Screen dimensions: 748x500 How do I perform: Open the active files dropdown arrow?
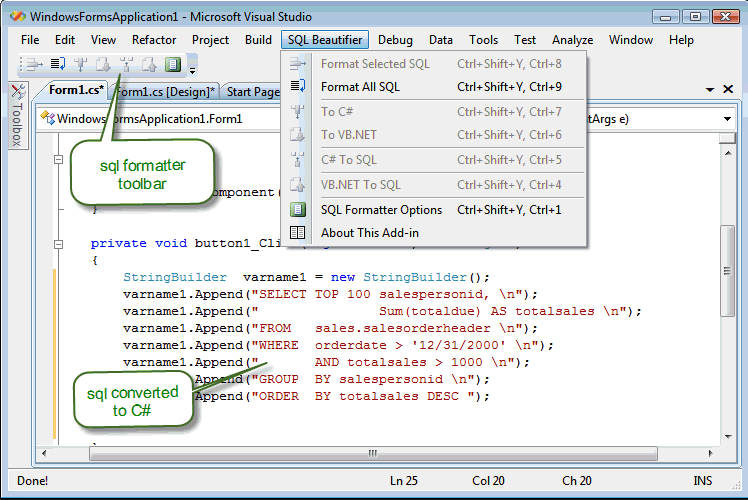[x=710, y=89]
